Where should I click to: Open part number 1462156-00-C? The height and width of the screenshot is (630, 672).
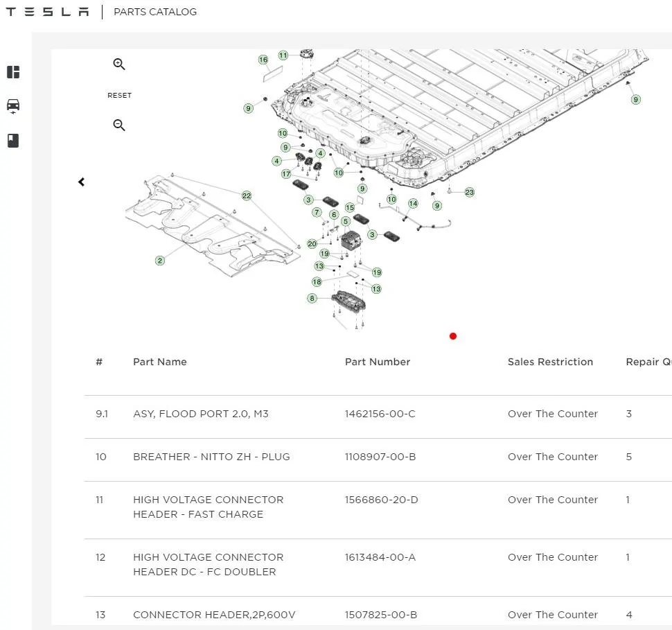[x=380, y=413]
